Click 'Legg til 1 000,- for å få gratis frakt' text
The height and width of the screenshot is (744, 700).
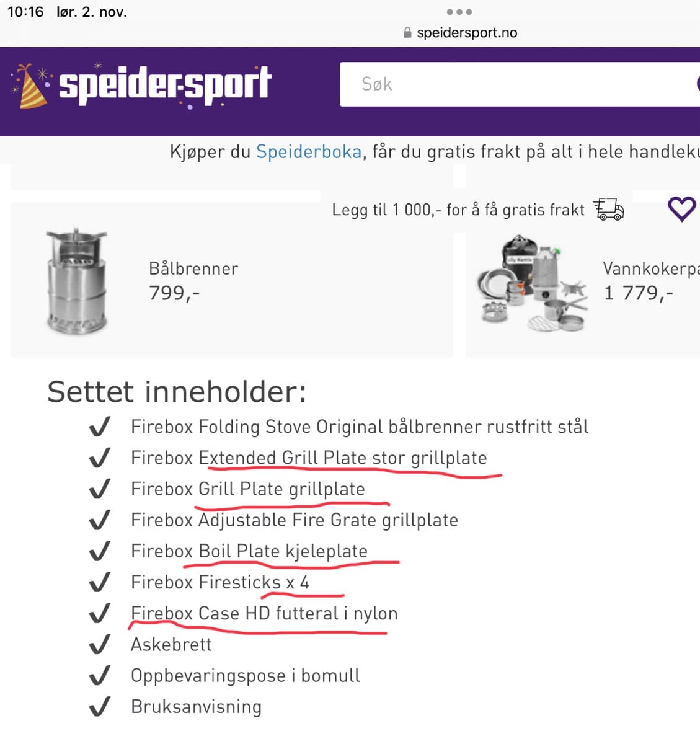pyautogui.click(x=458, y=210)
